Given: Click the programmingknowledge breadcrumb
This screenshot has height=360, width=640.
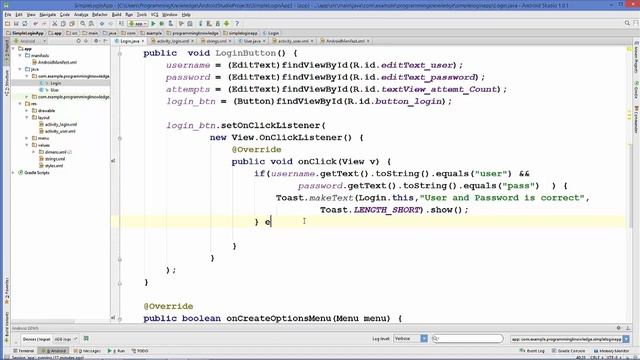Looking at the screenshot, I should click(x=192, y=33).
